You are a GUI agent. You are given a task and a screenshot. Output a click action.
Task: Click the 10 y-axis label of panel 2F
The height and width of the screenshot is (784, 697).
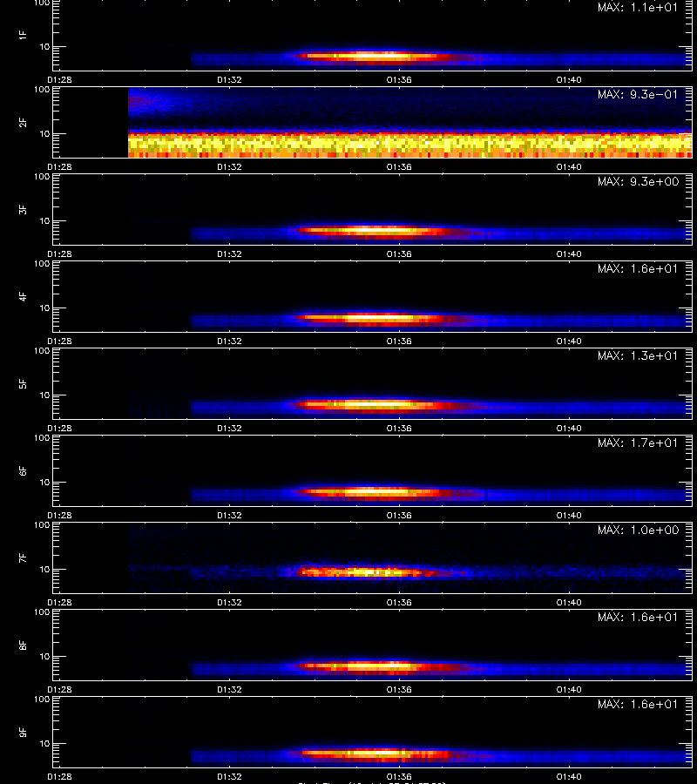[x=44, y=133]
